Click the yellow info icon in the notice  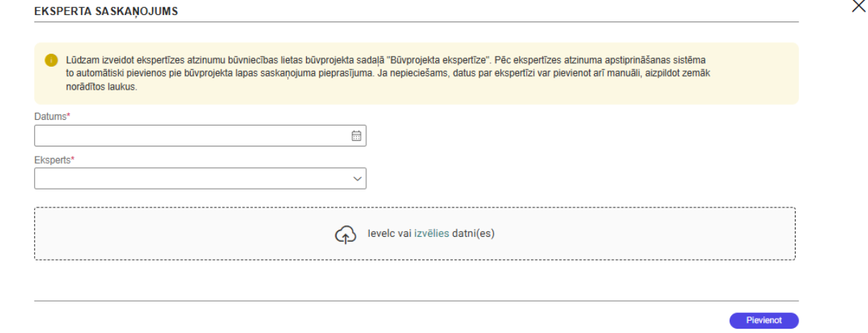(x=47, y=60)
